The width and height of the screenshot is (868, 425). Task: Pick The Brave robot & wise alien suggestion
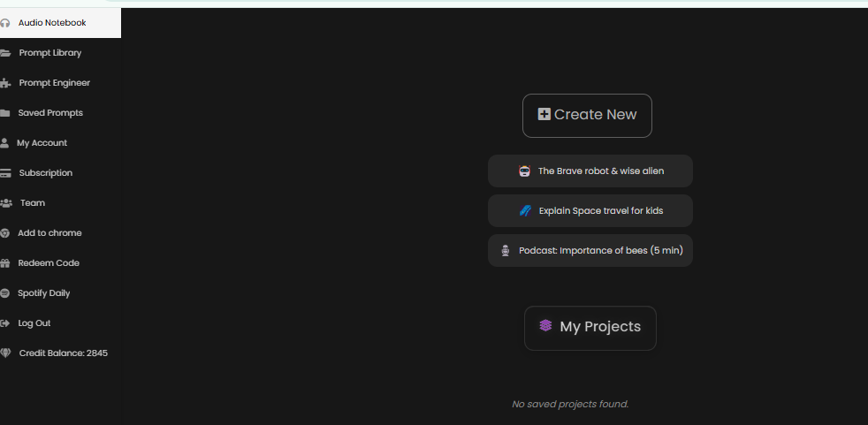[590, 171]
